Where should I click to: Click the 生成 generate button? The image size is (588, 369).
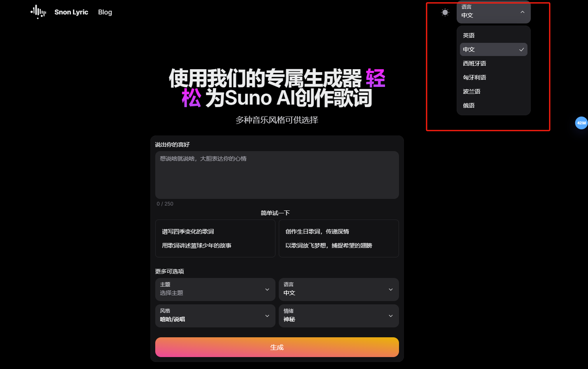tap(277, 347)
